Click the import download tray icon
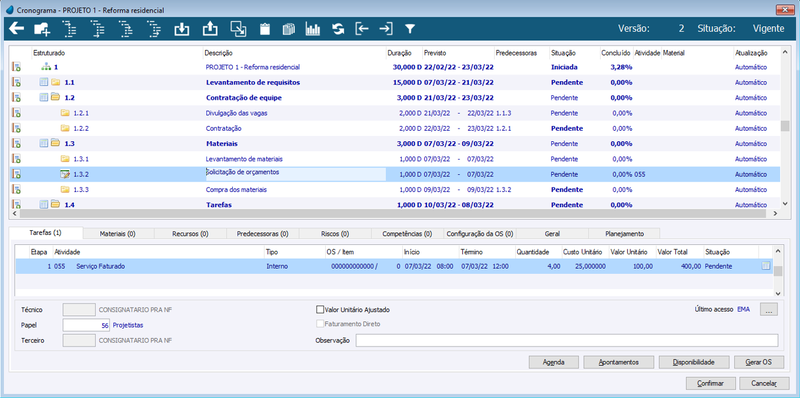 point(181,29)
